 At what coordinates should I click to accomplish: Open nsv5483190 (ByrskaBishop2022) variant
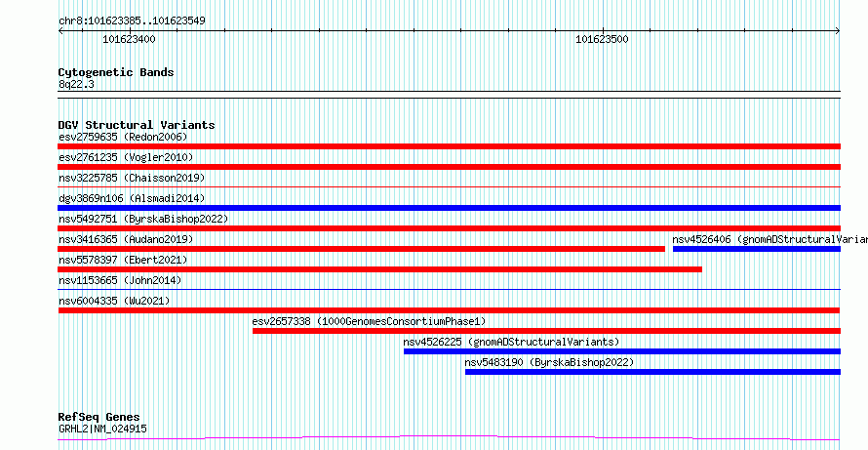click(549, 362)
